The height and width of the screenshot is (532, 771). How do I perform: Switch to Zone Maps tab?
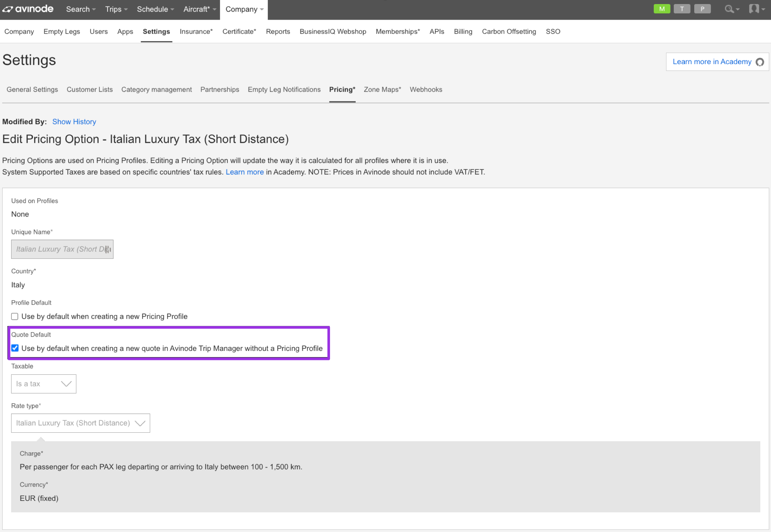pos(382,89)
